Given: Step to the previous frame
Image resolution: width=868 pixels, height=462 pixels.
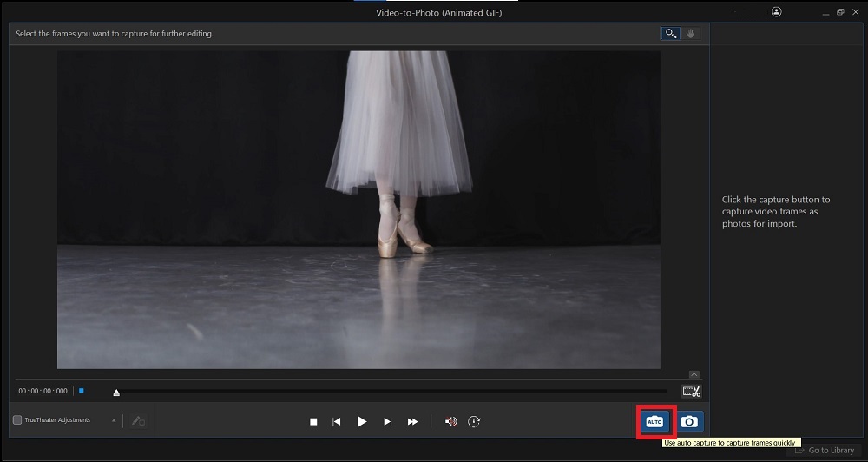Looking at the screenshot, I should 337,422.
